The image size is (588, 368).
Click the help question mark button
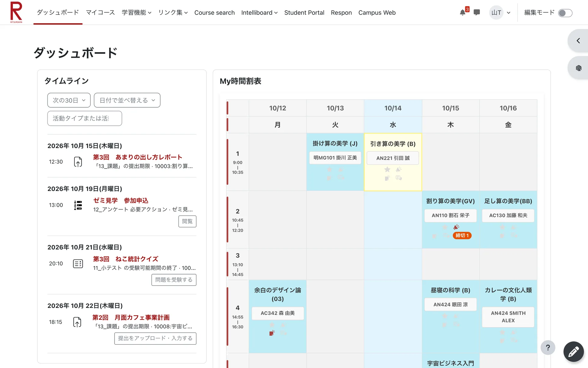(x=548, y=347)
